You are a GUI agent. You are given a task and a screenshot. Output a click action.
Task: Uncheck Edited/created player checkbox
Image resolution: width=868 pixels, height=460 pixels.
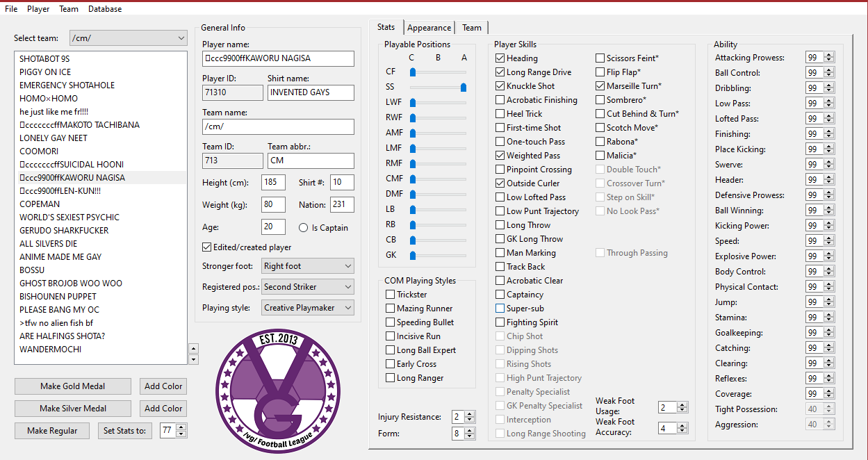point(206,247)
